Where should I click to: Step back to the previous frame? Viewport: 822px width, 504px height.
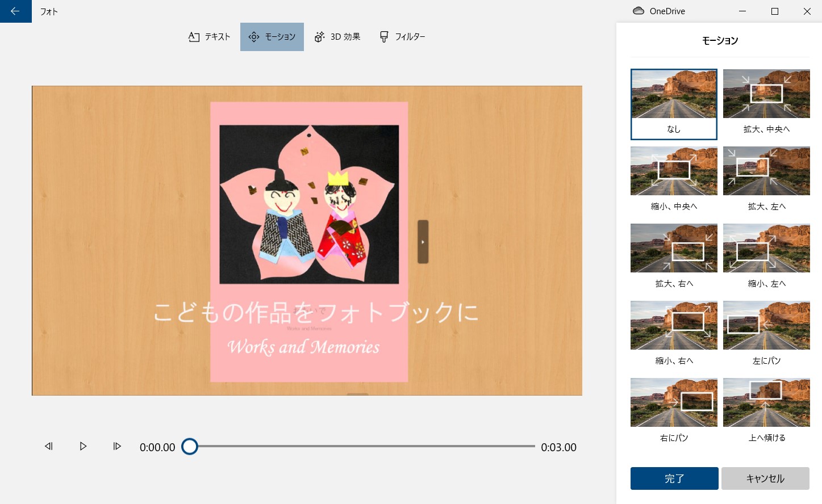coord(49,447)
